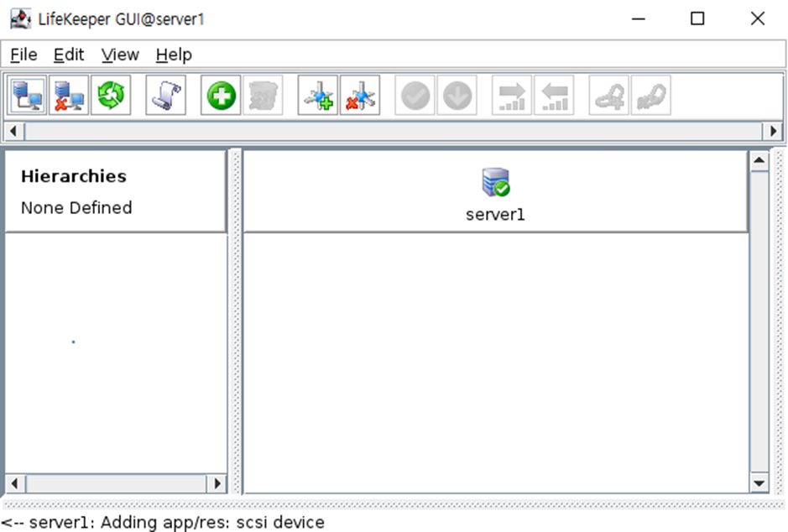
Task: Click the greyed In Service checkmark icon
Action: click(415, 96)
